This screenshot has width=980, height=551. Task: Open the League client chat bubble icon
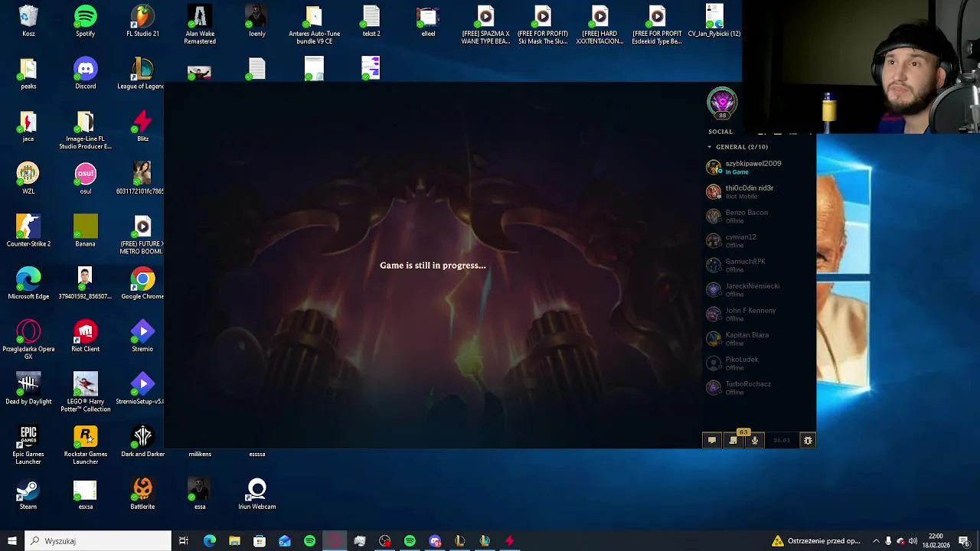point(712,440)
